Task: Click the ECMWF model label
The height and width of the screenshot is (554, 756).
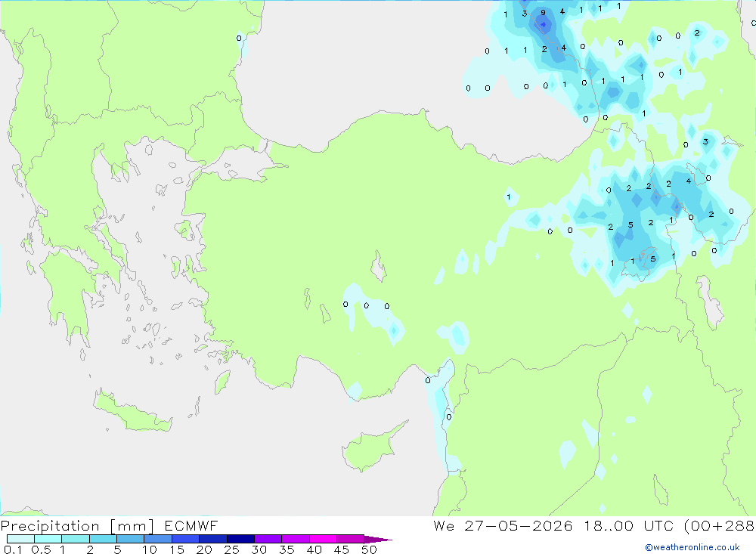Action: [x=191, y=525]
